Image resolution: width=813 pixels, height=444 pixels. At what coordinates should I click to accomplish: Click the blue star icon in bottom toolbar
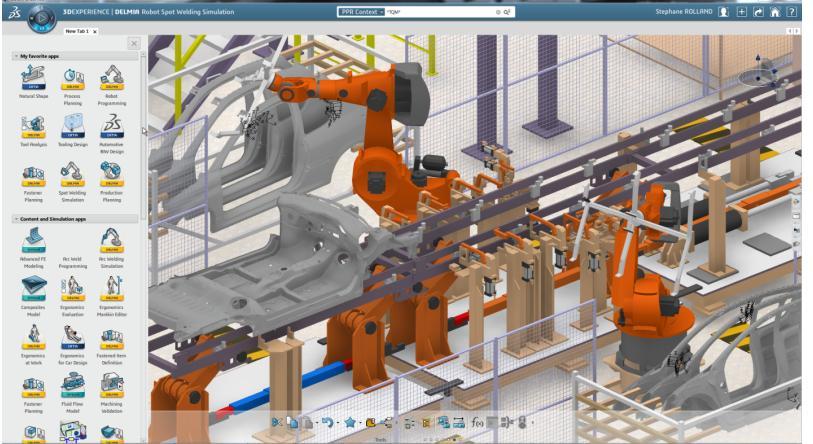coord(350,423)
